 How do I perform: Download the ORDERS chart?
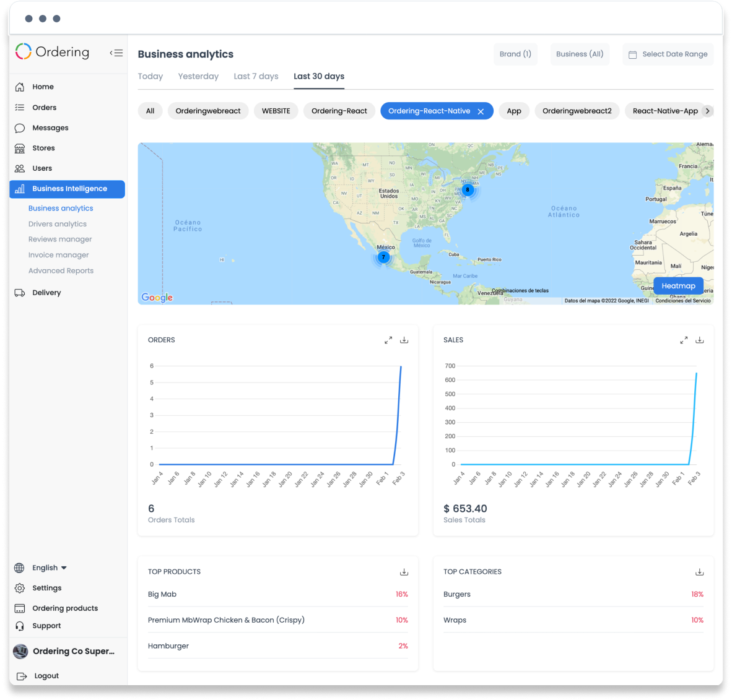point(404,340)
